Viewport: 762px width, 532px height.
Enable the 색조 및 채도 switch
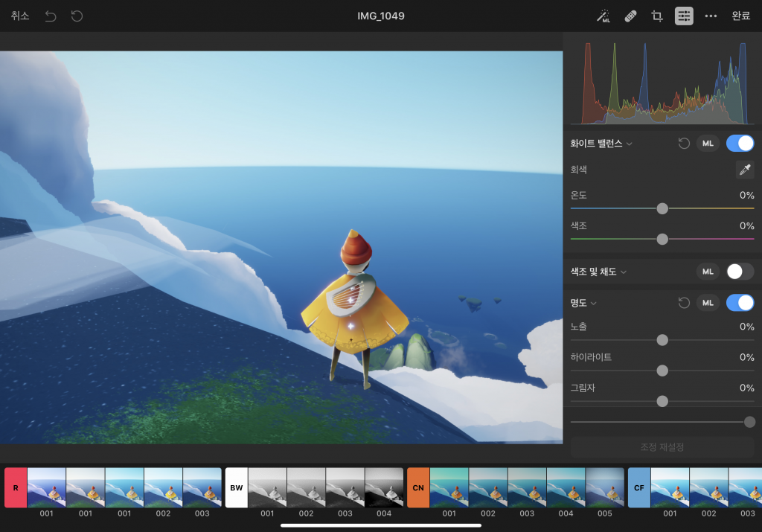click(740, 272)
